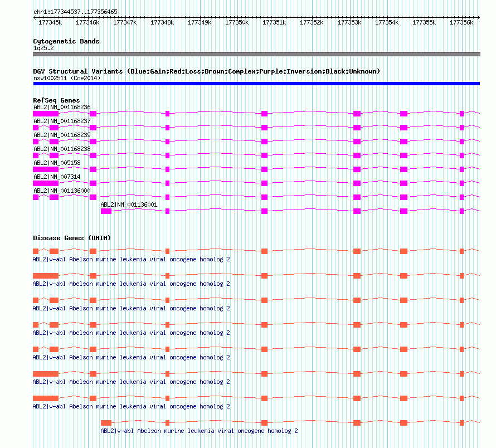Click the 177345k ruler tick label

[x=50, y=22]
